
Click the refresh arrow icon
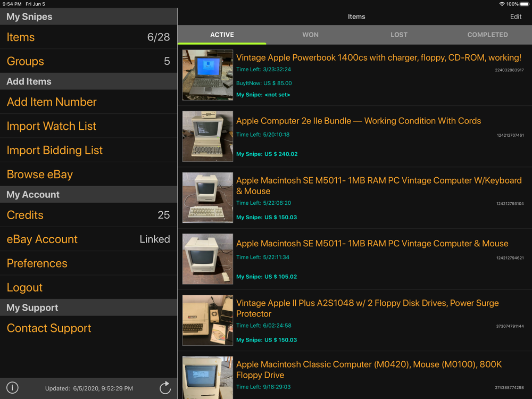[165, 387]
